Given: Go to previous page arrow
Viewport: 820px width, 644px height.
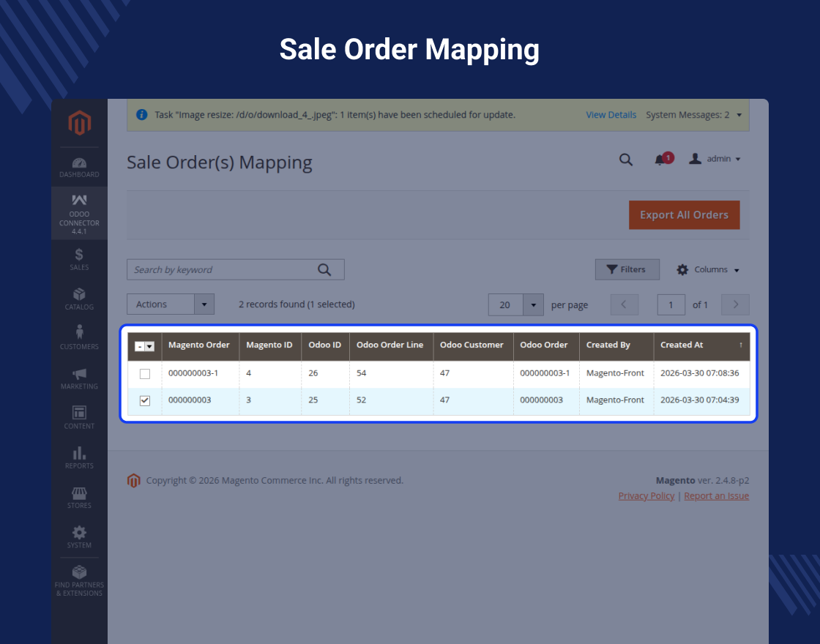Looking at the screenshot, I should click(x=625, y=304).
